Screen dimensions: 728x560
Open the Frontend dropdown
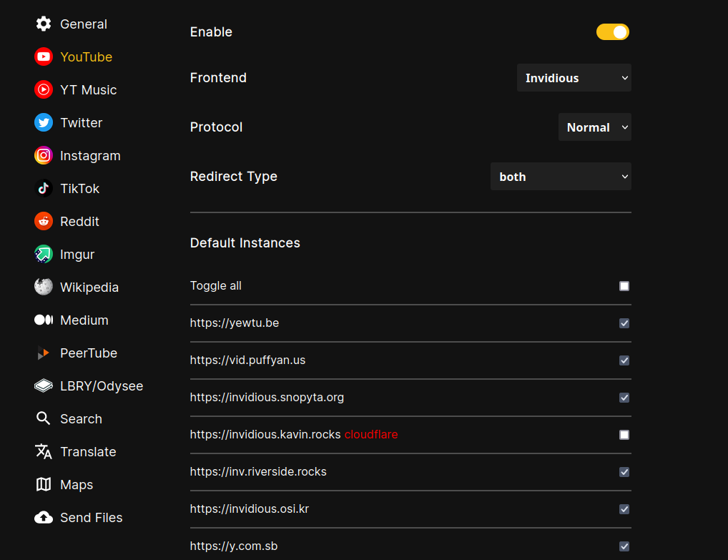pyautogui.click(x=574, y=77)
